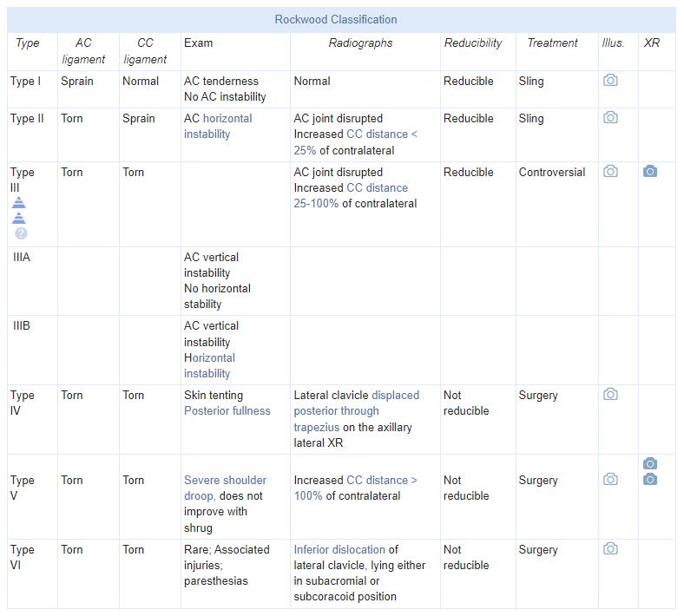Click the upper XR camera icon for Type V
Viewport: 684px width, 616px height.
tap(649, 464)
